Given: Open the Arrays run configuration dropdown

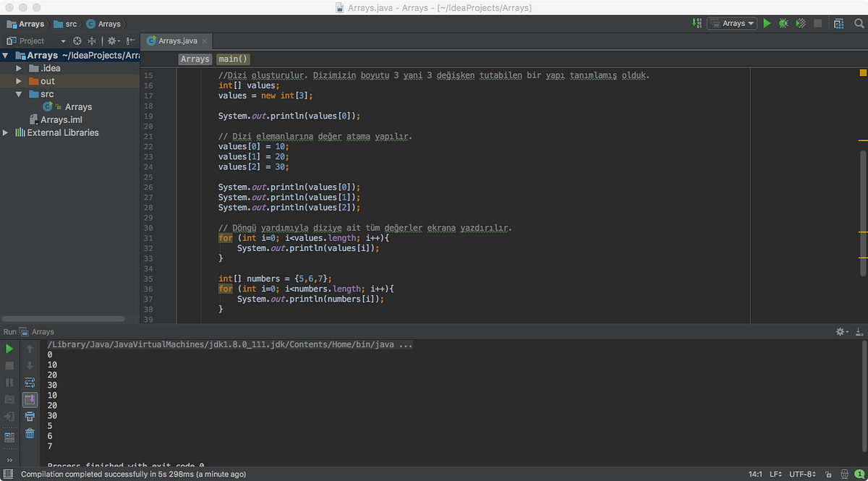Looking at the screenshot, I should coord(732,23).
